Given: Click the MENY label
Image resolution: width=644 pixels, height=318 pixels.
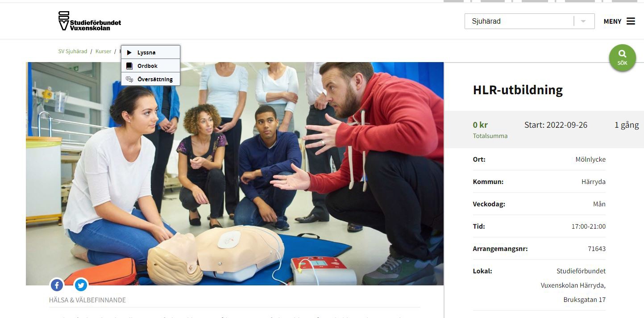Looking at the screenshot, I should pos(612,21).
